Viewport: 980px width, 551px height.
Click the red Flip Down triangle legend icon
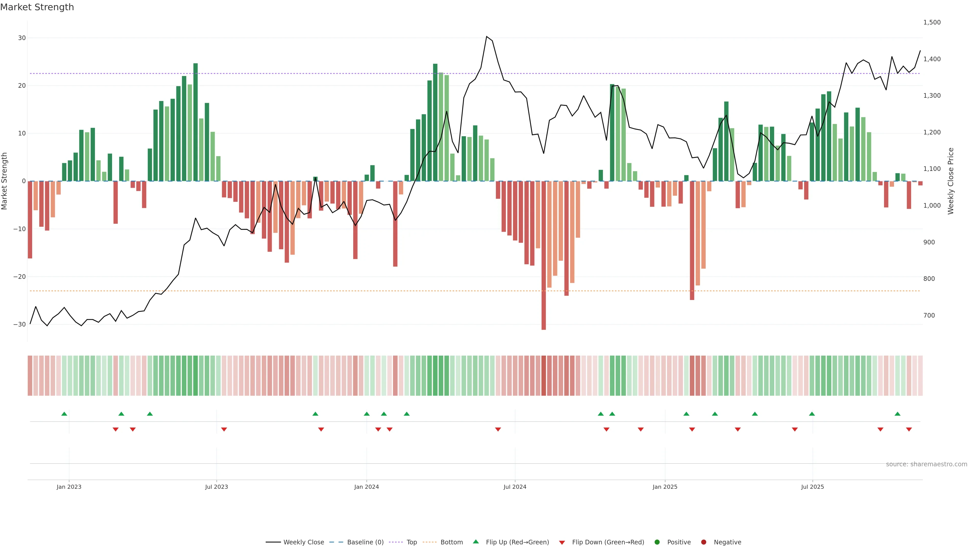pos(562,542)
